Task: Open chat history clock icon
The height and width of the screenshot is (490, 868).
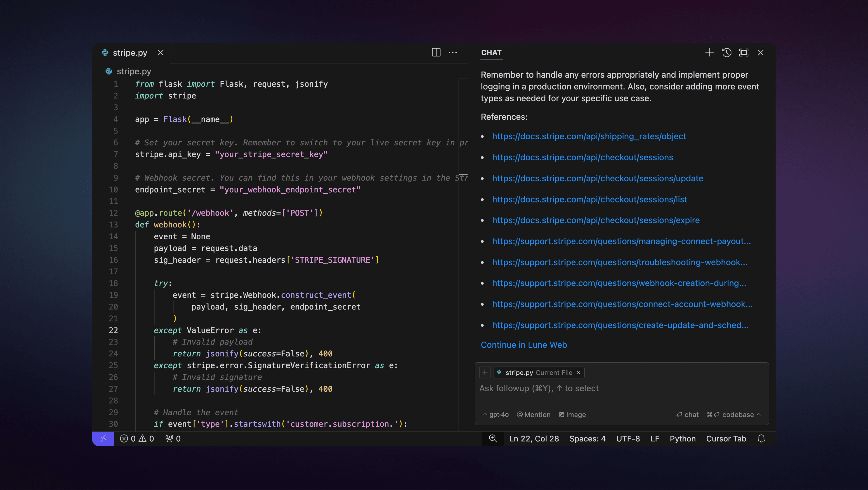Action: pyautogui.click(x=726, y=52)
